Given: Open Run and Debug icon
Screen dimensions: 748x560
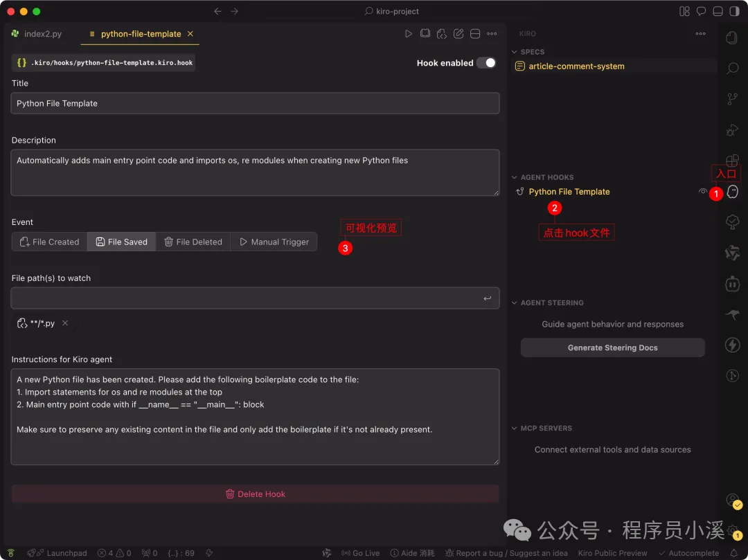Looking at the screenshot, I should (x=732, y=129).
